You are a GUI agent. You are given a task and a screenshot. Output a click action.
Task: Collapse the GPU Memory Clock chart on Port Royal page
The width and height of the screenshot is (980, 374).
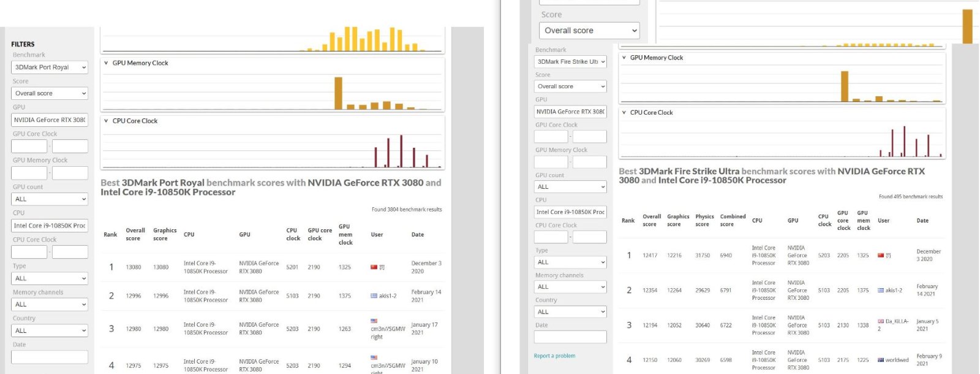(x=106, y=63)
